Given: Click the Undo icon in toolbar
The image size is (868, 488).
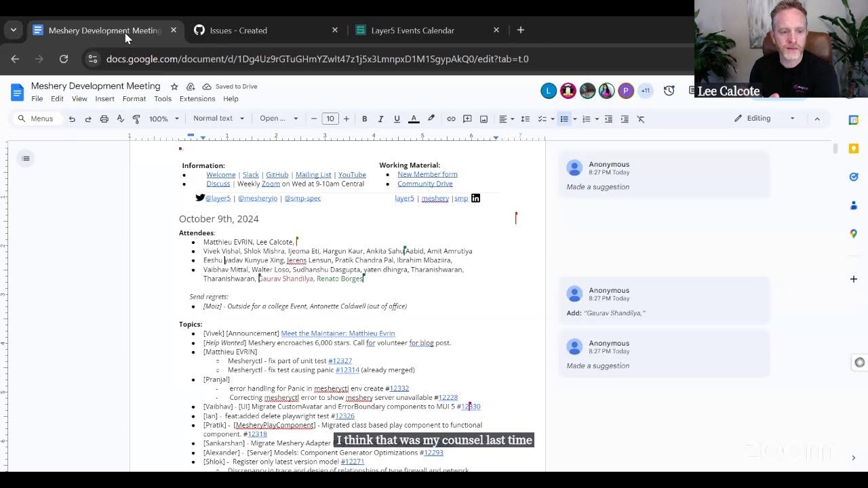Looking at the screenshot, I should click(72, 119).
